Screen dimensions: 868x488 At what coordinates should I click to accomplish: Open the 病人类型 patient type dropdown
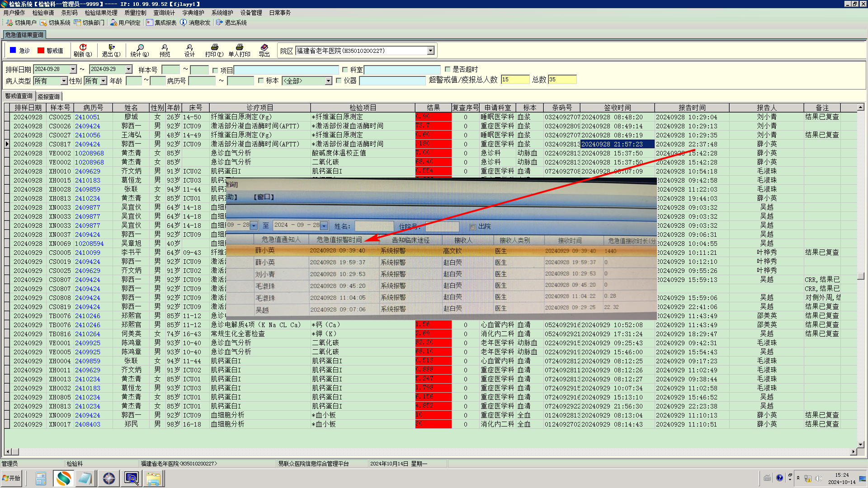click(x=64, y=81)
